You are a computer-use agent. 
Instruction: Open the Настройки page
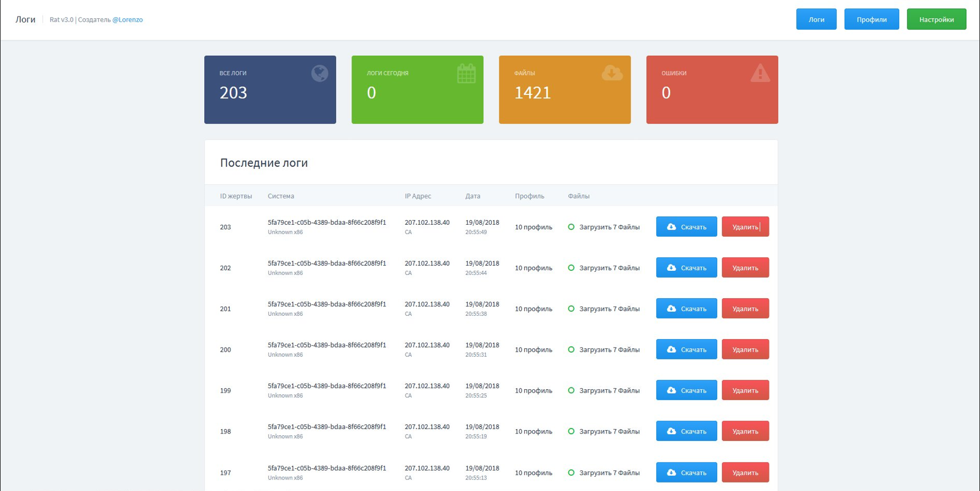click(936, 19)
